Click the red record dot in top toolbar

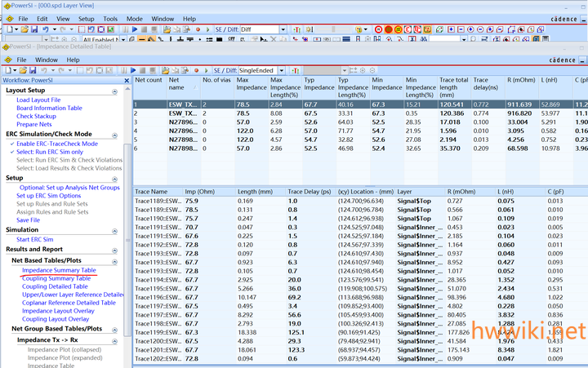198,29
